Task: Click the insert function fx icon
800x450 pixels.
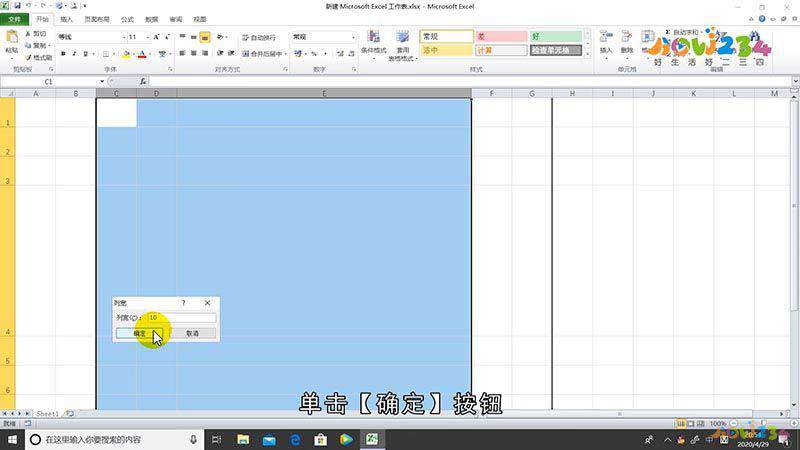Action: click(143, 82)
